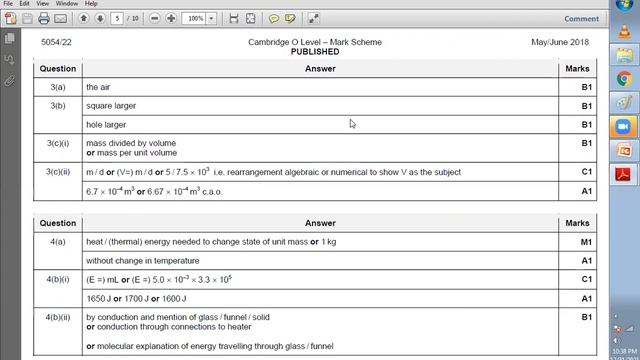
Task: Click the 3(c)(ii) question label
Action: (58, 172)
